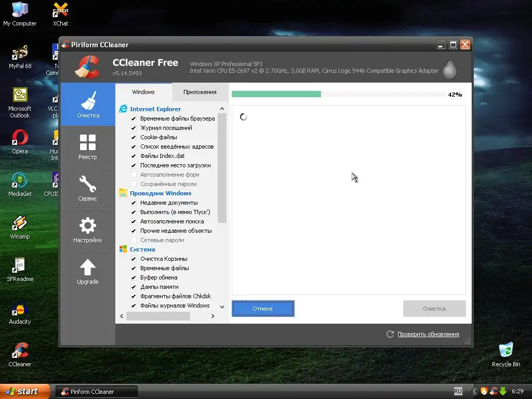Click the CCleaner tray icon
Image resolution: width=532 pixels, height=399 pixels.
pos(494,391)
